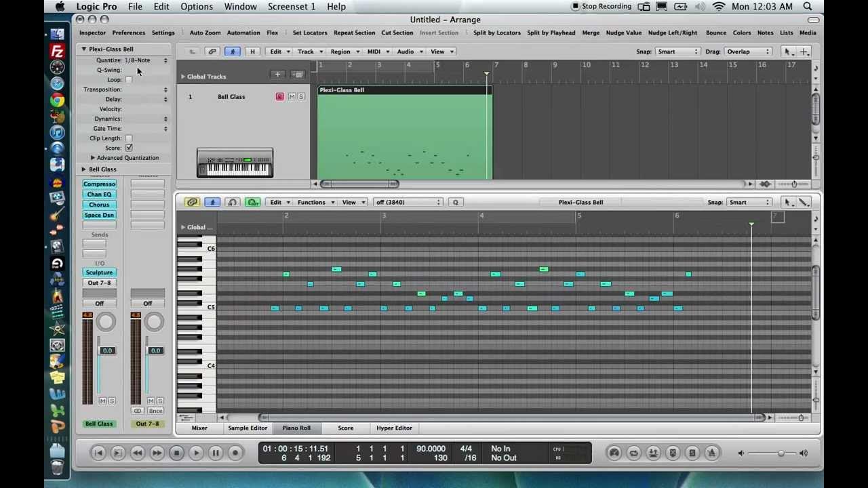The image size is (868, 488).
Task: Add a new track with the plus button
Action: [277, 75]
